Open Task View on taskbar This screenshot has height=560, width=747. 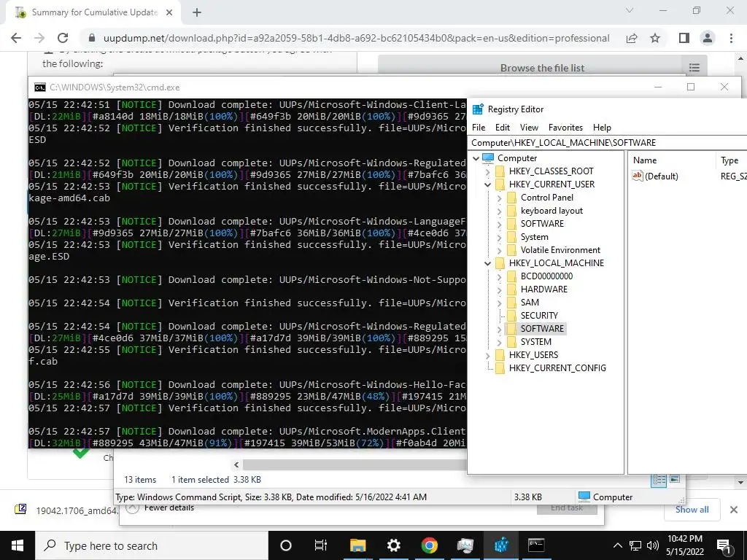point(321,545)
